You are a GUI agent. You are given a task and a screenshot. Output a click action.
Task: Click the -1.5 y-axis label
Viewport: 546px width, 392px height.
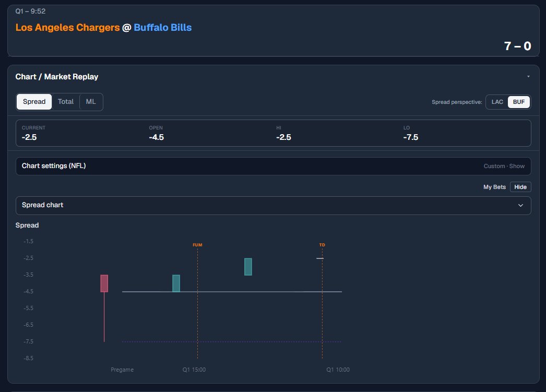28,241
